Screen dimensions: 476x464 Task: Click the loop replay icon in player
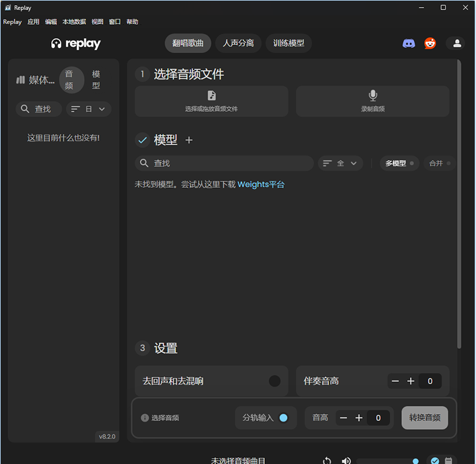point(327,461)
